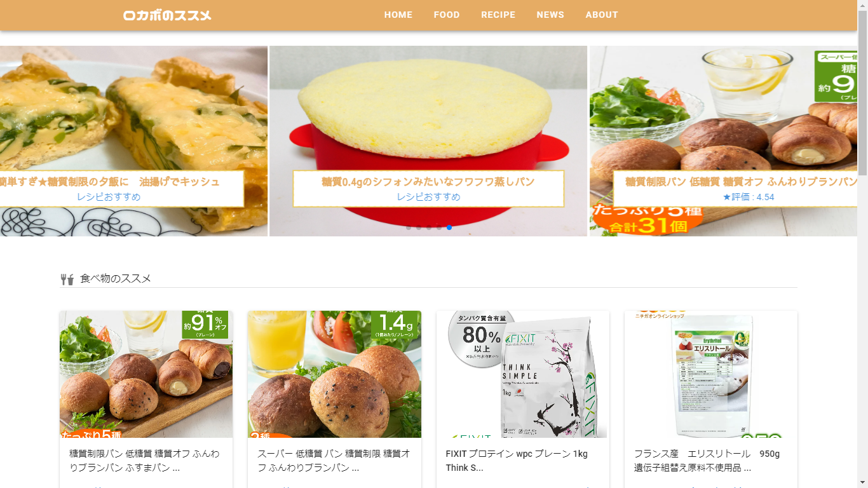Go to the RECIPE page
868x488 pixels.
tap(498, 15)
